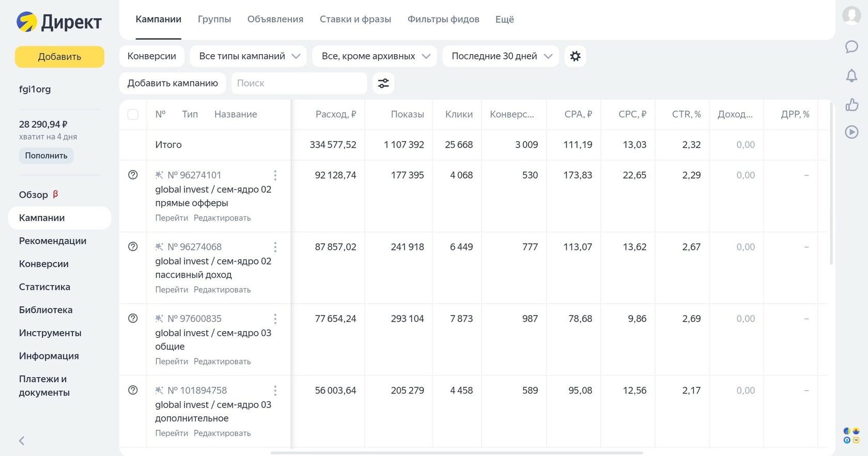Viewport: 868px width, 456px height.
Task: Open table column settings gear icon
Action: click(x=575, y=56)
